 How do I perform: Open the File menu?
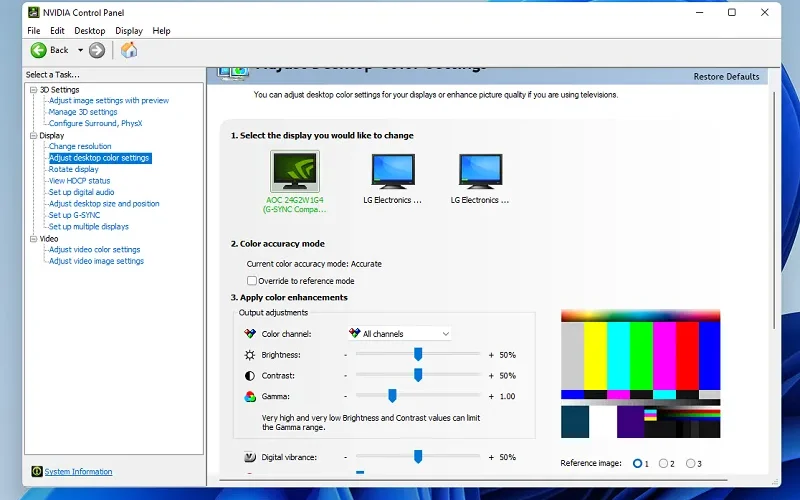[x=34, y=31]
